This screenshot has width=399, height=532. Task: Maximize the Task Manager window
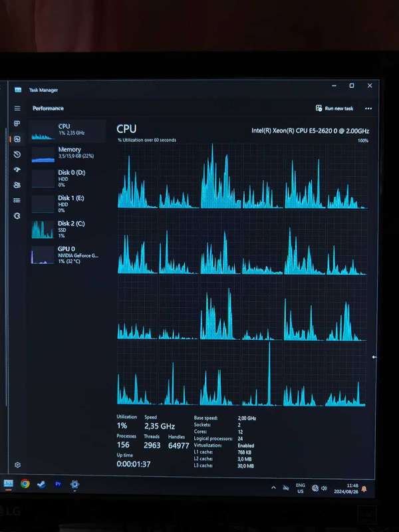point(352,86)
